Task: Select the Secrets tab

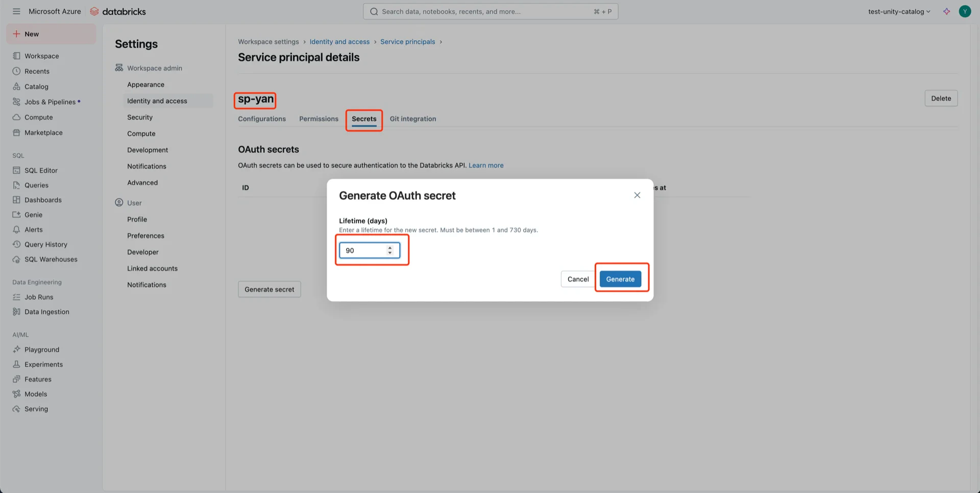Action: click(364, 119)
